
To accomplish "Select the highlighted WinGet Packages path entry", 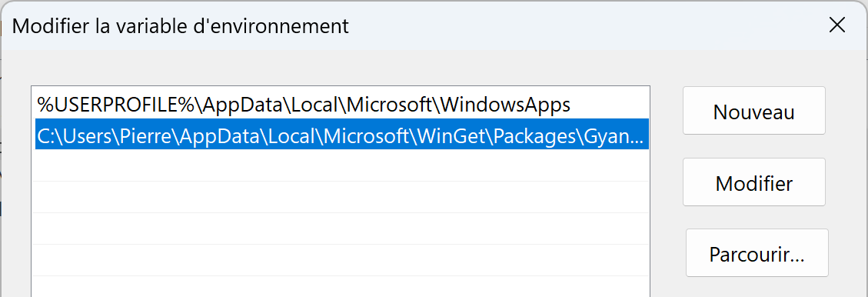I will (341, 134).
